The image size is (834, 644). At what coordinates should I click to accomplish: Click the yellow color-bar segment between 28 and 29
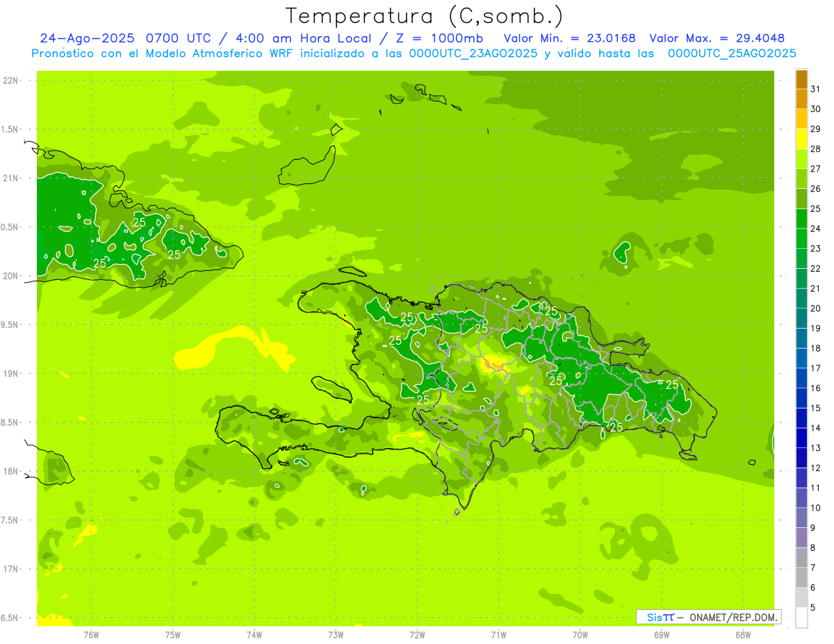click(x=801, y=140)
